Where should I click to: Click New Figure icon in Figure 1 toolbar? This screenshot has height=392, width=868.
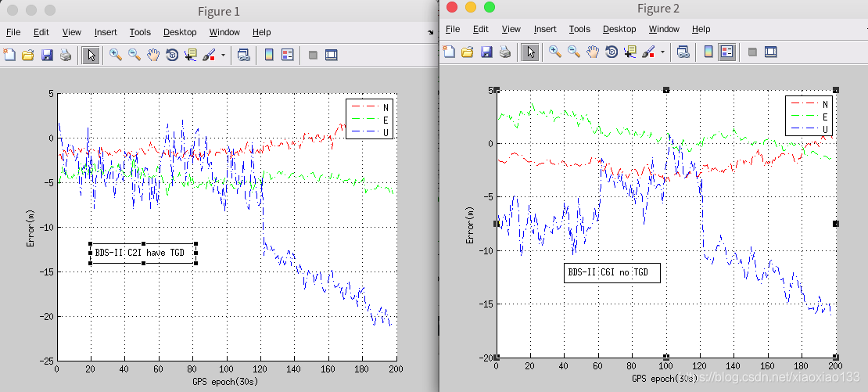coord(9,55)
